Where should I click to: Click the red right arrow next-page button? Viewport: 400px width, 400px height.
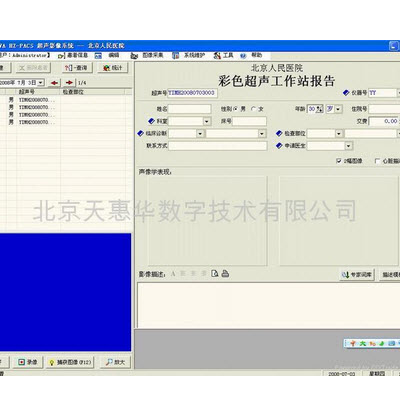[x=69, y=83]
